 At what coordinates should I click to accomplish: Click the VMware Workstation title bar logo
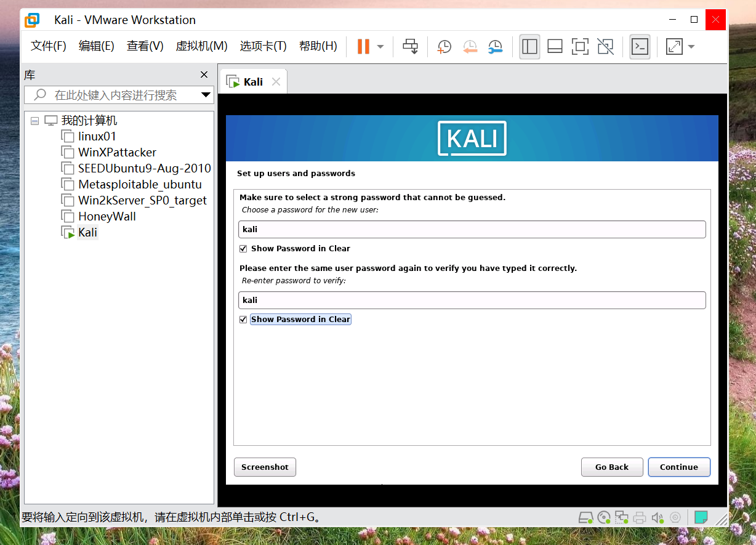click(32, 20)
